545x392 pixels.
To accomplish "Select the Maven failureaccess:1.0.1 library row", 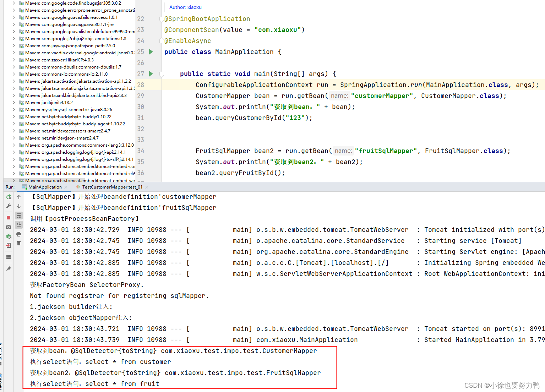I will [x=69, y=17].
